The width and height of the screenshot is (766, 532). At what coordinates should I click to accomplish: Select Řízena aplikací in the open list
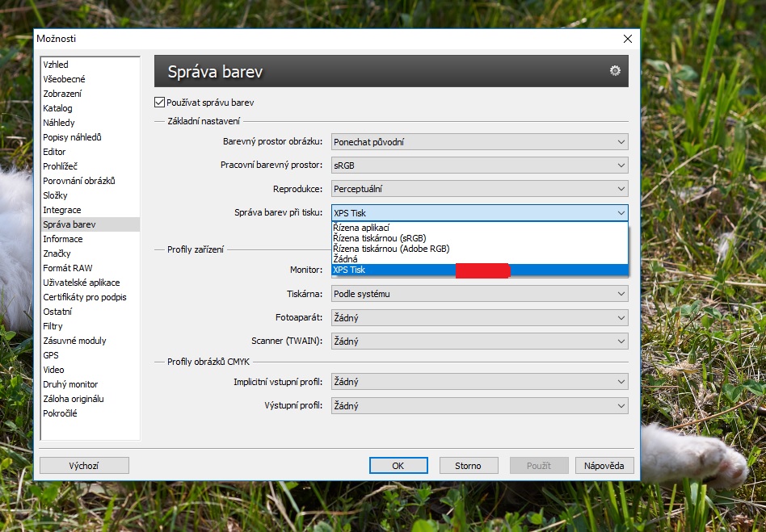[x=361, y=228]
